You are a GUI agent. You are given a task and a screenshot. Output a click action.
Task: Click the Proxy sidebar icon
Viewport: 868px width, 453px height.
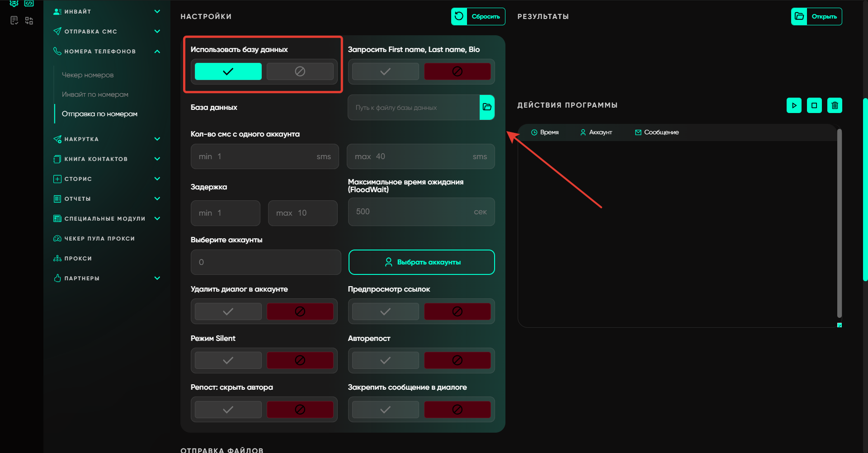(x=57, y=259)
